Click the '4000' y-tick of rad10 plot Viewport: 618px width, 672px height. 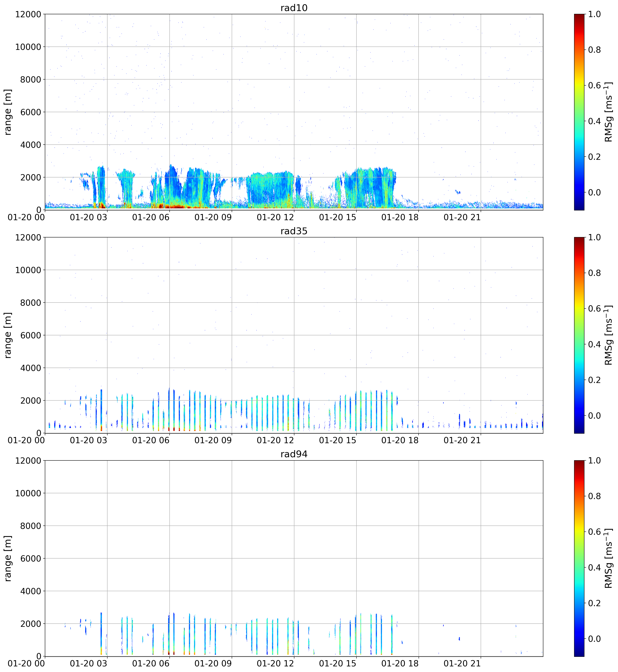coord(31,145)
